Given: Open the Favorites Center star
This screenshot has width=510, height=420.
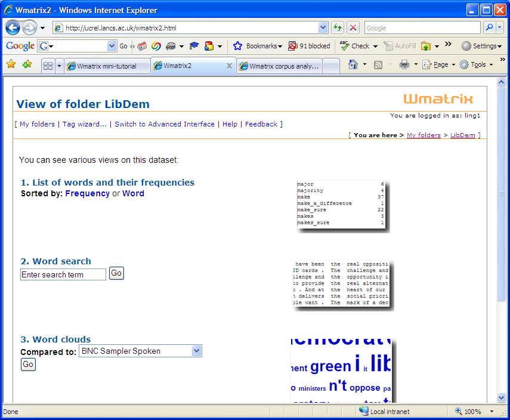Looking at the screenshot, I should click(x=11, y=64).
